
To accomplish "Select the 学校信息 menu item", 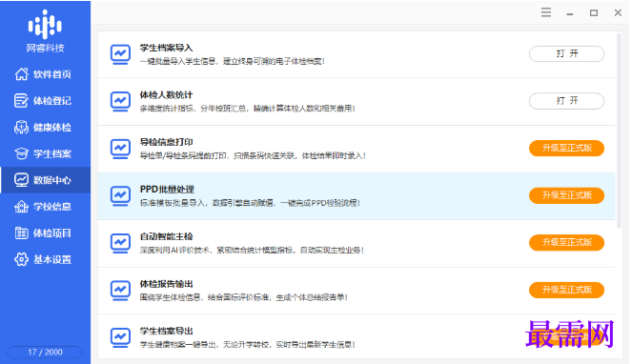I will (x=52, y=207).
